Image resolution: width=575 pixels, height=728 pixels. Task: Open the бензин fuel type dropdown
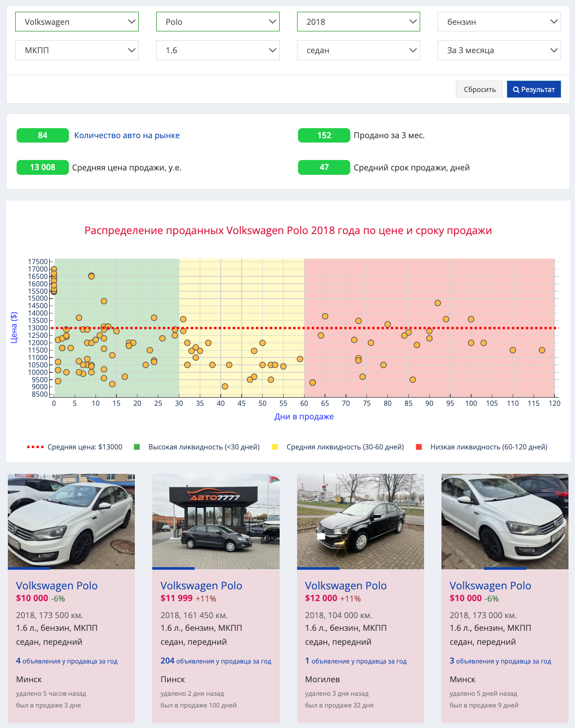pyautogui.click(x=499, y=22)
